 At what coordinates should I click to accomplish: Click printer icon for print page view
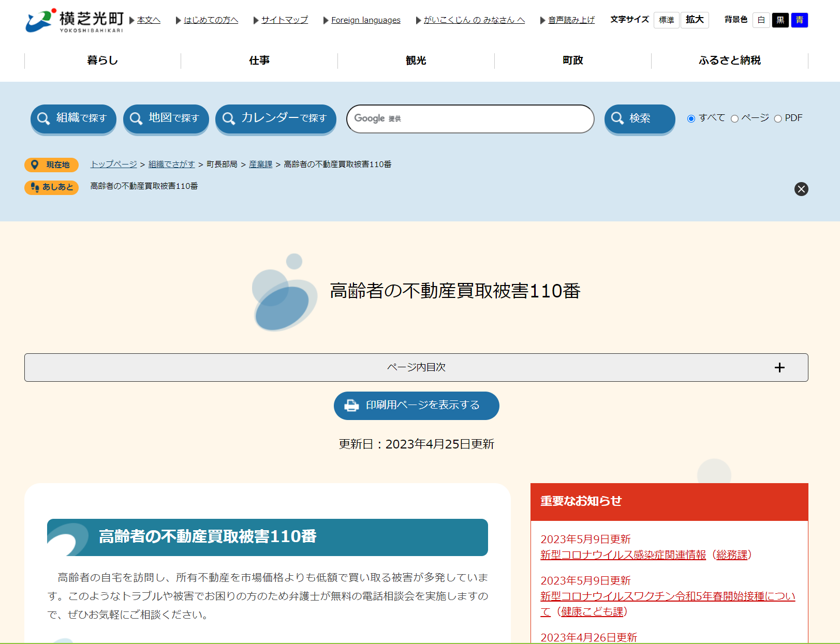[x=351, y=406]
